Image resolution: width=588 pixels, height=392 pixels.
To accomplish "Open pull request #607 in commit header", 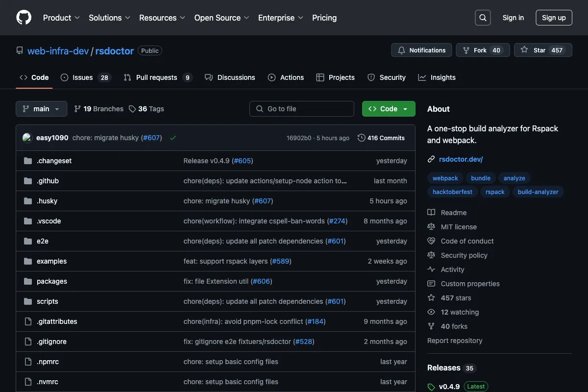I will point(151,138).
